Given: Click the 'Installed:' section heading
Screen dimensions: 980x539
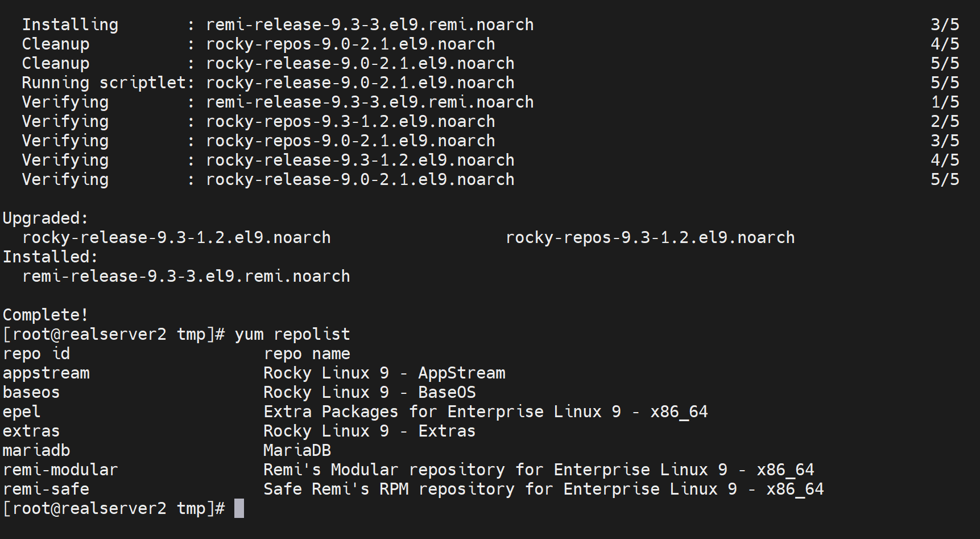Looking at the screenshot, I should coord(50,257).
